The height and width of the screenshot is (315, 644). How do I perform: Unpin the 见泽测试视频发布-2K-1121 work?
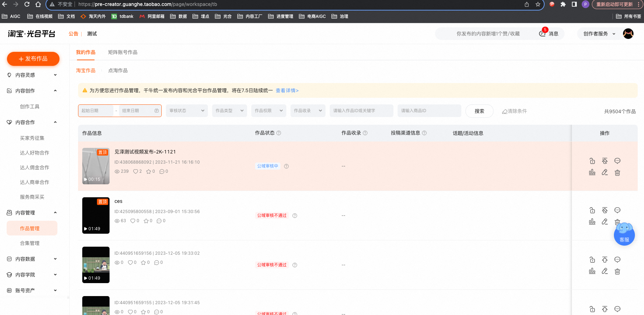pos(605,161)
